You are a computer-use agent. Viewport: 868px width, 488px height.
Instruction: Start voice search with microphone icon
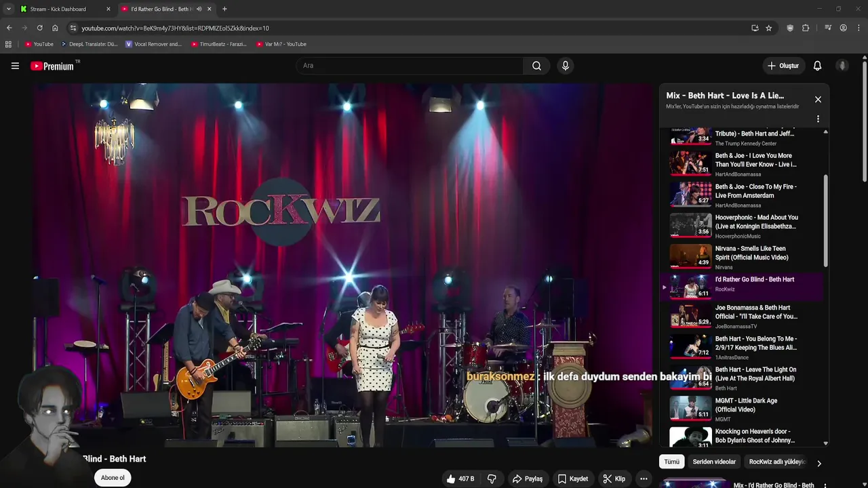[x=566, y=66]
